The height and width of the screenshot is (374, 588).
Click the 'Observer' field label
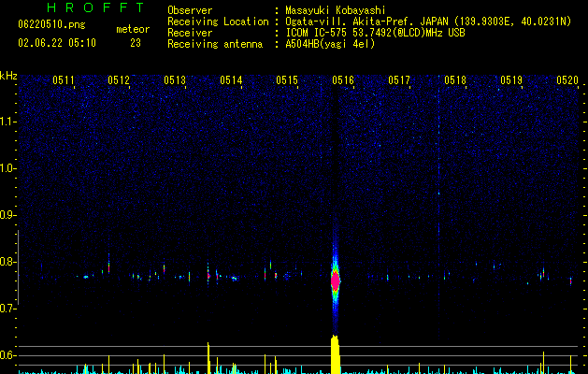point(190,10)
